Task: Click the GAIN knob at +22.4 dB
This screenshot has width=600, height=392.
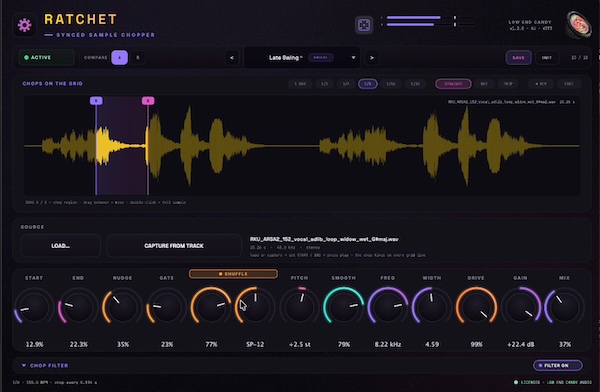Action: 520,307
